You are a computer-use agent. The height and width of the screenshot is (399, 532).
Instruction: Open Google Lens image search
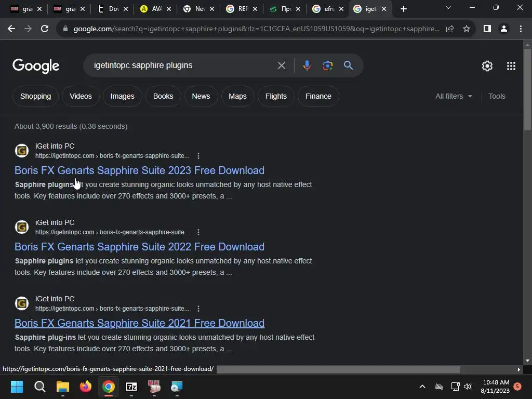click(327, 65)
